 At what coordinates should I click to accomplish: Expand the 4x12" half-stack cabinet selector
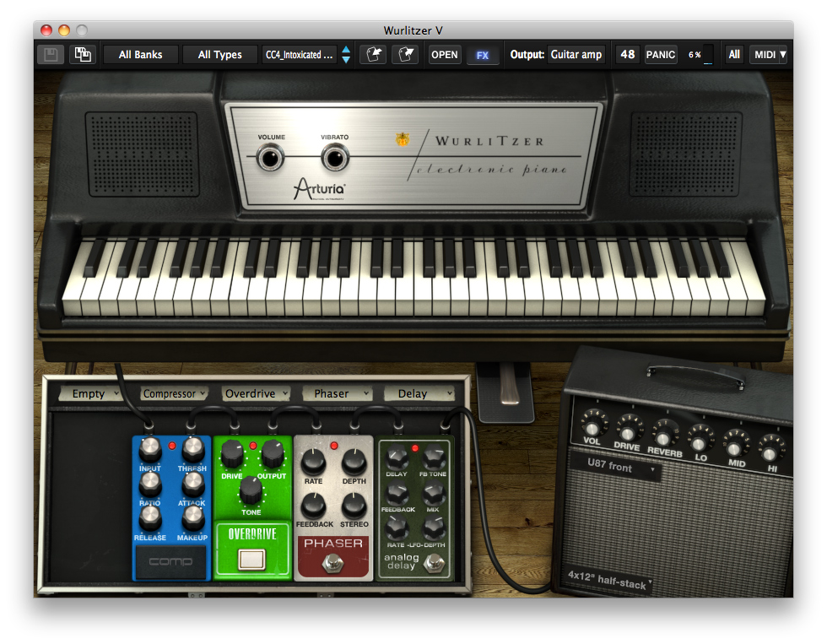[608, 582]
